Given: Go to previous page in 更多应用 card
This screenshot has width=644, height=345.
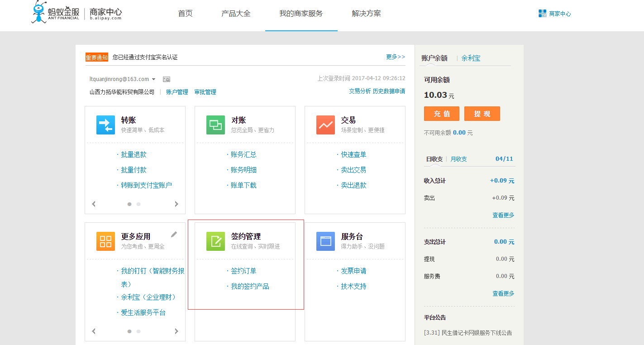Looking at the screenshot, I should click(x=94, y=331).
